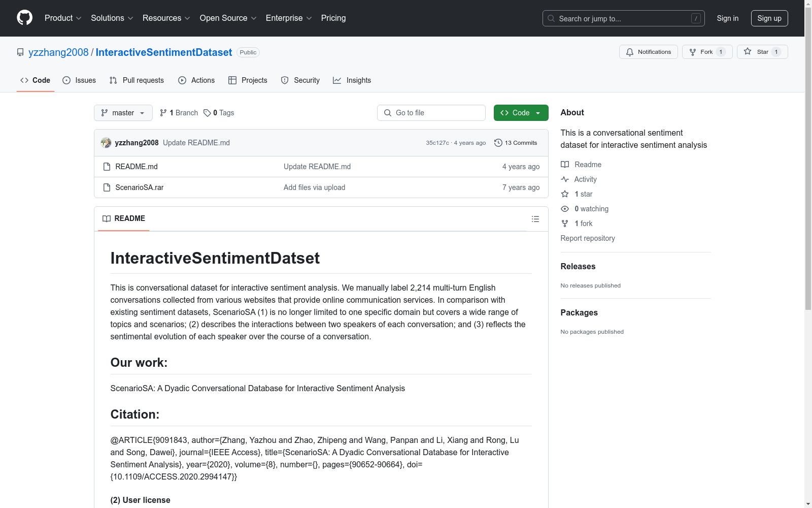
Task: Expand the green Code dropdown button
Action: pyautogui.click(x=521, y=113)
